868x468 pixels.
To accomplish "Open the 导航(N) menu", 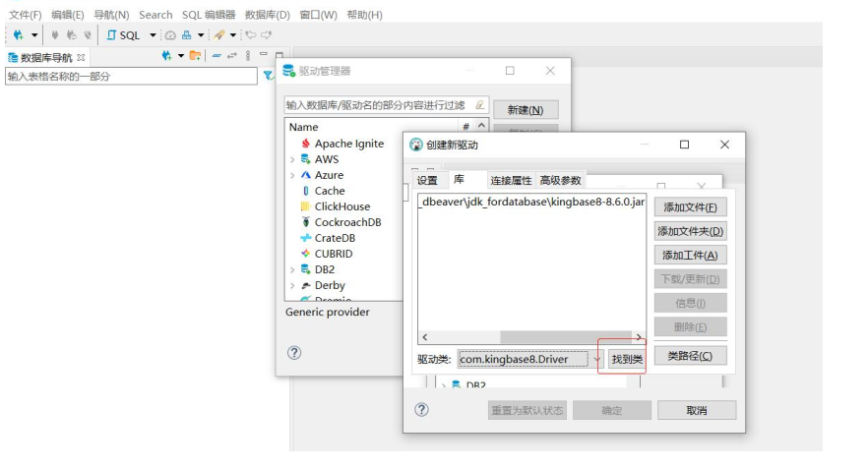I will pos(111,15).
